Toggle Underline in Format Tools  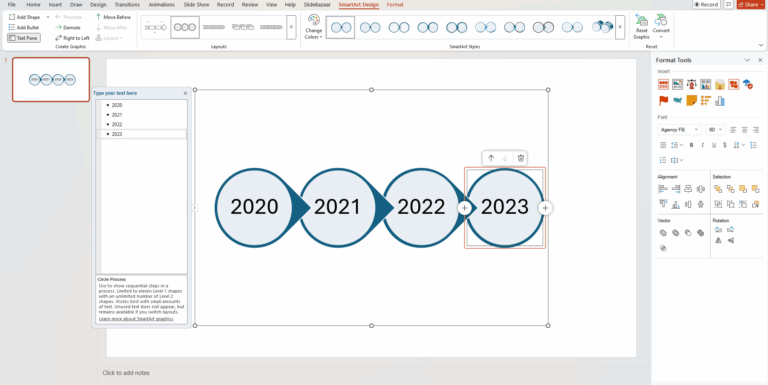[x=714, y=145]
